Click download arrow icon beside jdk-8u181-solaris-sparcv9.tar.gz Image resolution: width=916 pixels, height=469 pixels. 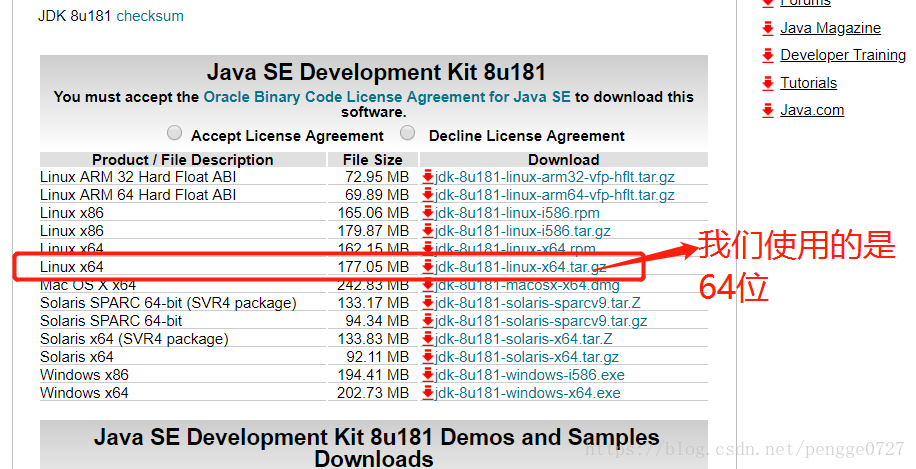coord(428,321)
